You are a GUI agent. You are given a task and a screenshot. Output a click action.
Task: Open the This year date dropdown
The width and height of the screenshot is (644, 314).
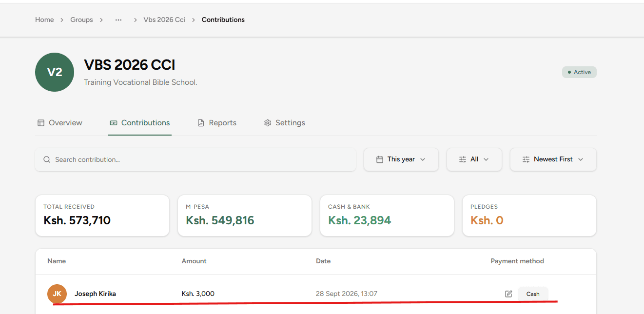(401, 159)
